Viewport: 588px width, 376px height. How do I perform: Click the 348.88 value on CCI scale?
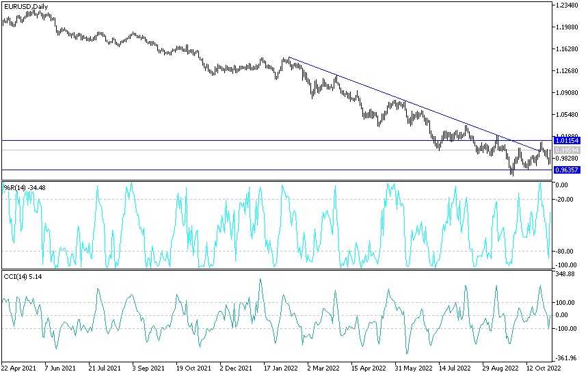coord(565,274)
